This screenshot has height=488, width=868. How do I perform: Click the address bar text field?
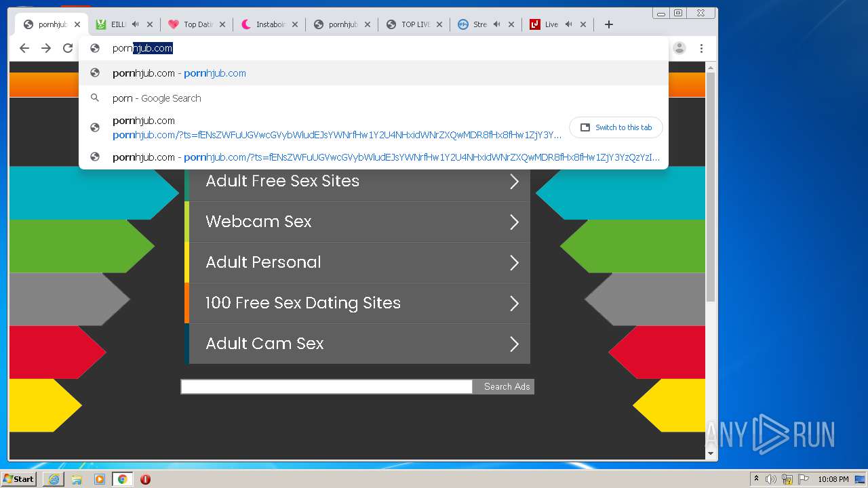373,48
